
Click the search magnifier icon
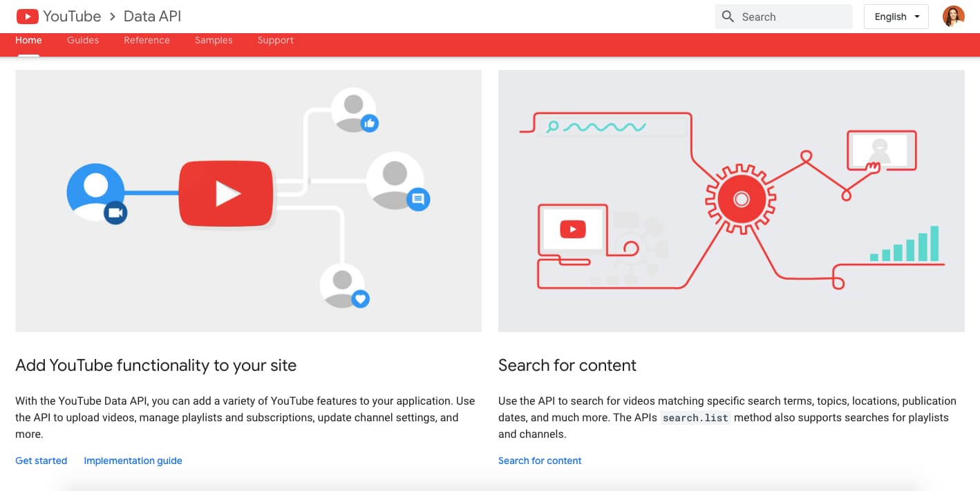point(728,17)
